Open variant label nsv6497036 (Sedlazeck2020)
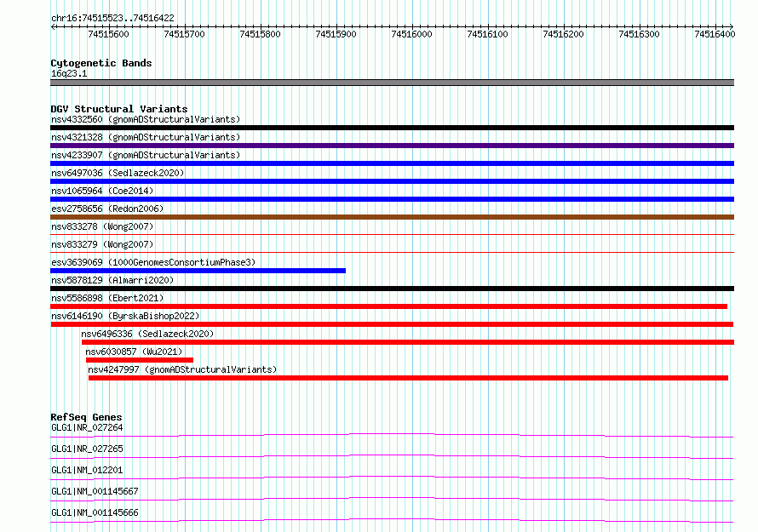This screenshot has height=532, width=758. [x=118, y=173]
